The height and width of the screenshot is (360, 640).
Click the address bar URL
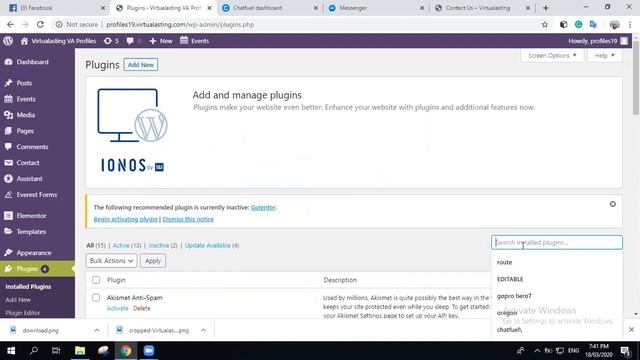(x=180, y=24)
